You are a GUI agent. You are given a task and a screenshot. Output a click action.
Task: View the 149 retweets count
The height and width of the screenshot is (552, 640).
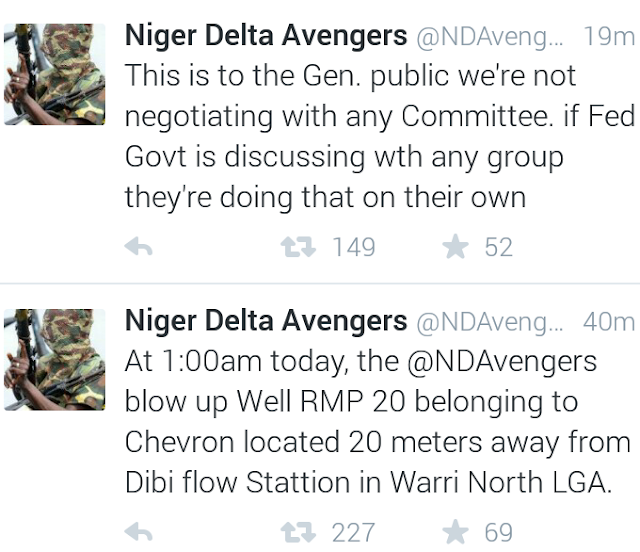[x=354, y=247]
